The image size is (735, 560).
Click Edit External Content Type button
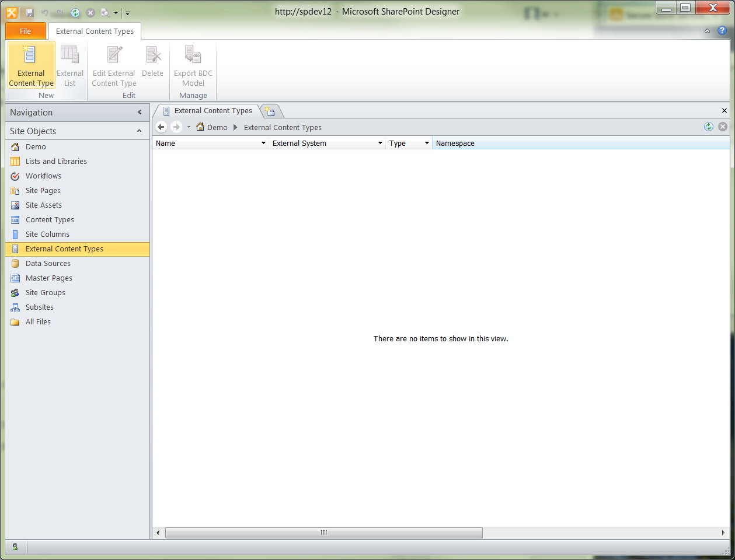click(114, 65)
